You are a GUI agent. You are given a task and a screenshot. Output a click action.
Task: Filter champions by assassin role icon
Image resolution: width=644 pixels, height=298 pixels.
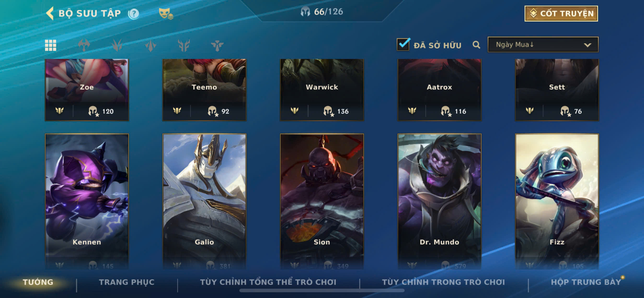tap(117, 45)
